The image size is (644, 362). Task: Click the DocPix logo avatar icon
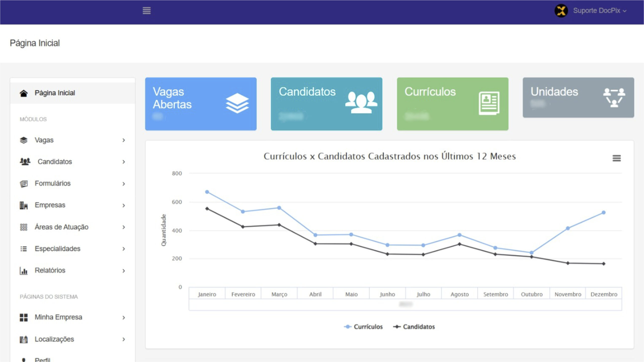[561, 11]
